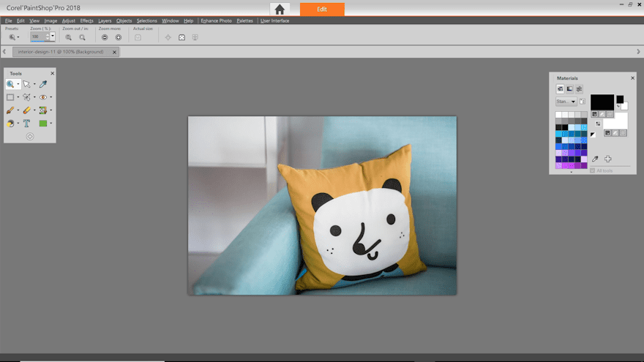Image resolution: width=644 pixels, height=362 pixels.
Task: Select the Zoom tool in Tools palette
Action: click(10, 84)
